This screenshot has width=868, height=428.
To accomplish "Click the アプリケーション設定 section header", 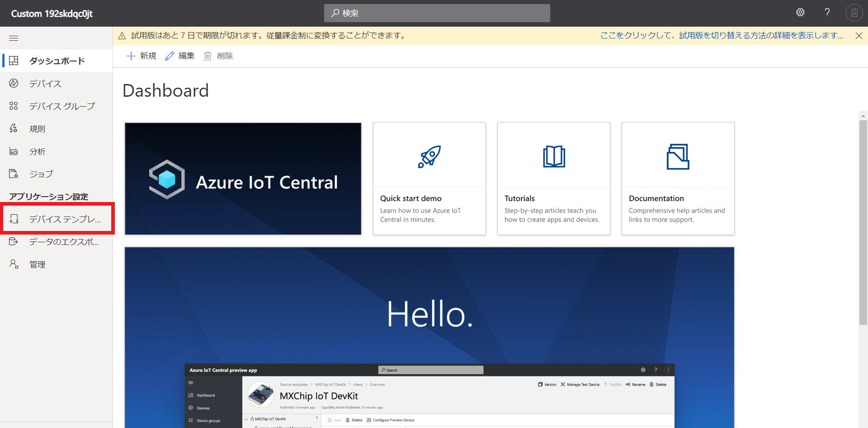I will 49,197.
